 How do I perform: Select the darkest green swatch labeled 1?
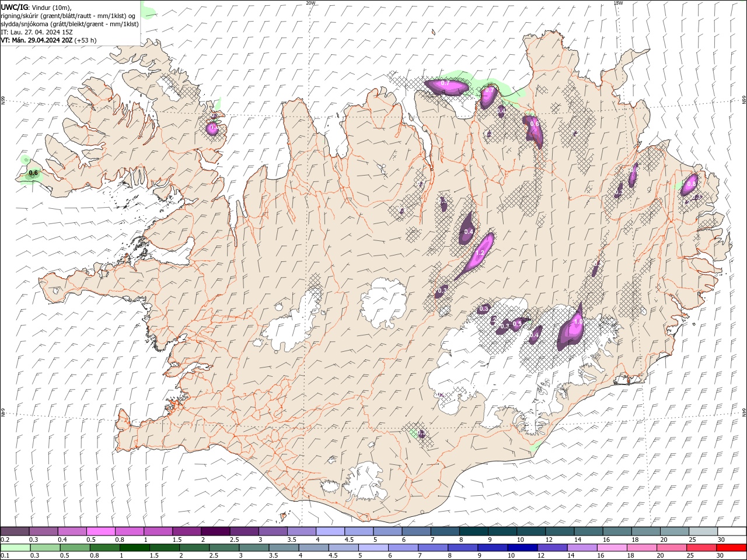coord(134,548)
